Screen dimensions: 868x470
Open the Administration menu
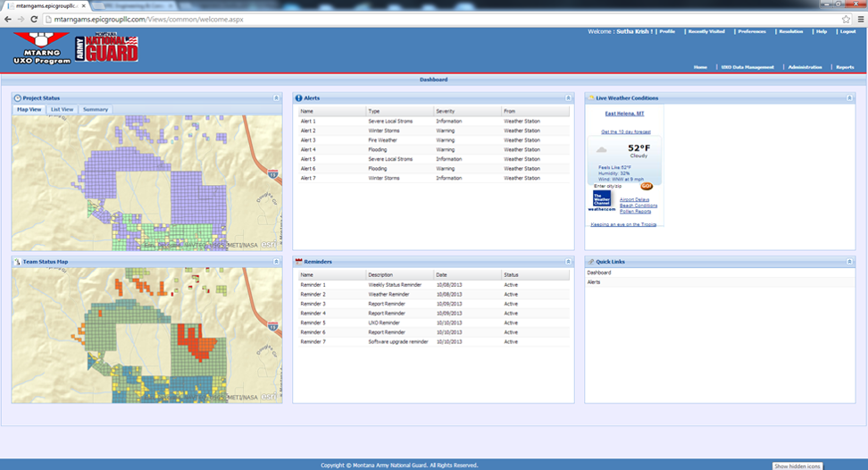pyautogui.click(x=805, y=67)
